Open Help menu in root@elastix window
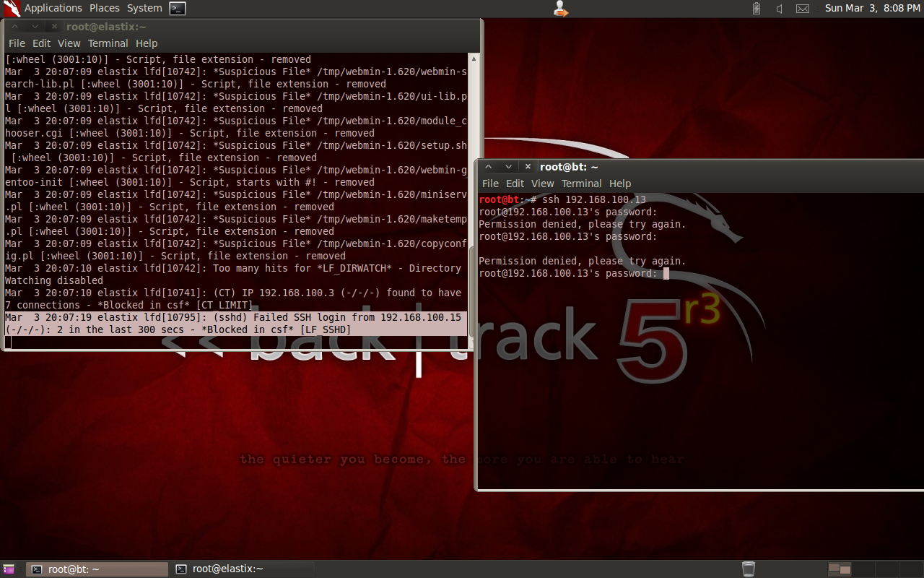 point(147,43)
